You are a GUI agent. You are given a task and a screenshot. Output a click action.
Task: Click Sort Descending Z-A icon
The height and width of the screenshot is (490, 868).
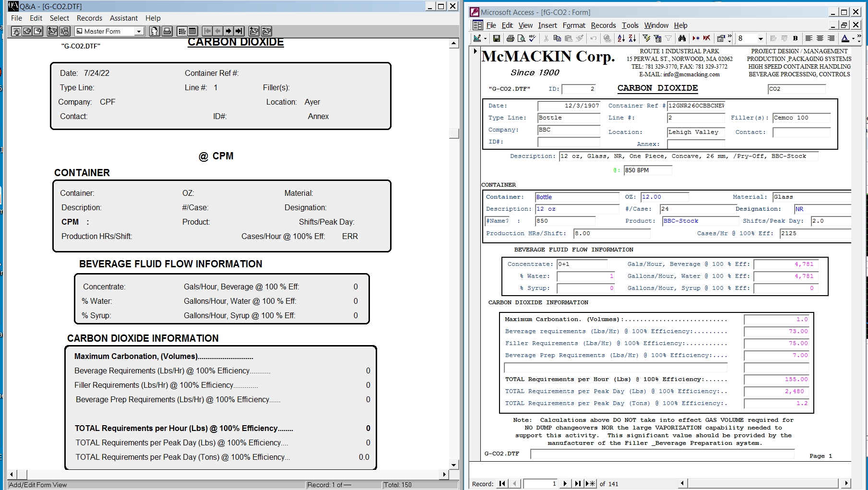632,38
